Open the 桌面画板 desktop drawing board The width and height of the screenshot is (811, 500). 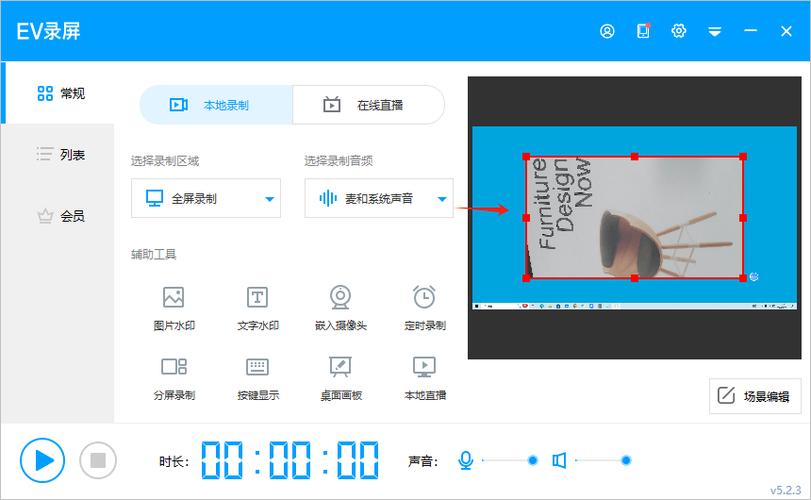point(341,367)
